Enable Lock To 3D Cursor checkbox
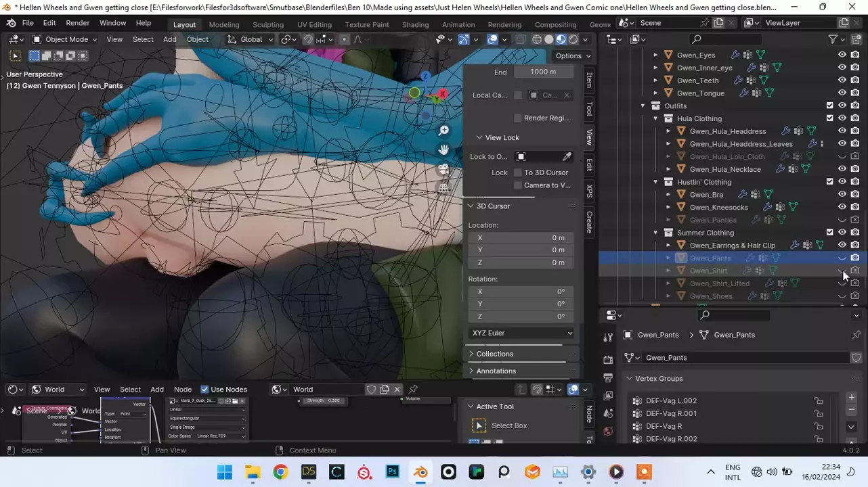 pyautogui.click(x=518, y=172)
